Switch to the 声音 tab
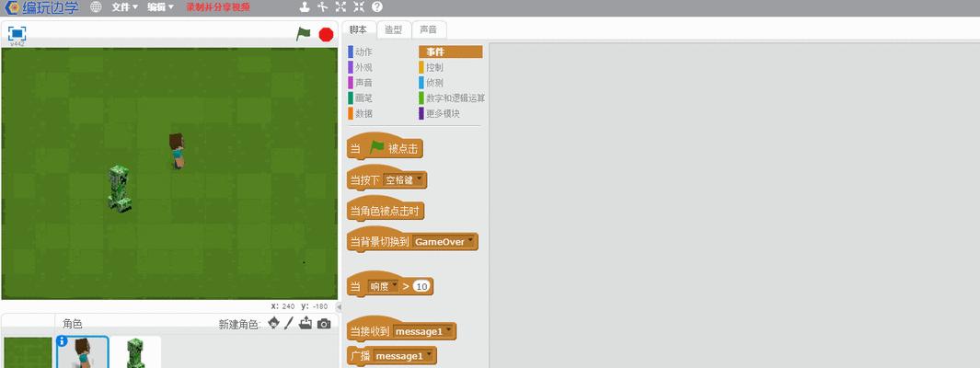Screen dimensions: 980x368 click(429, 29)
